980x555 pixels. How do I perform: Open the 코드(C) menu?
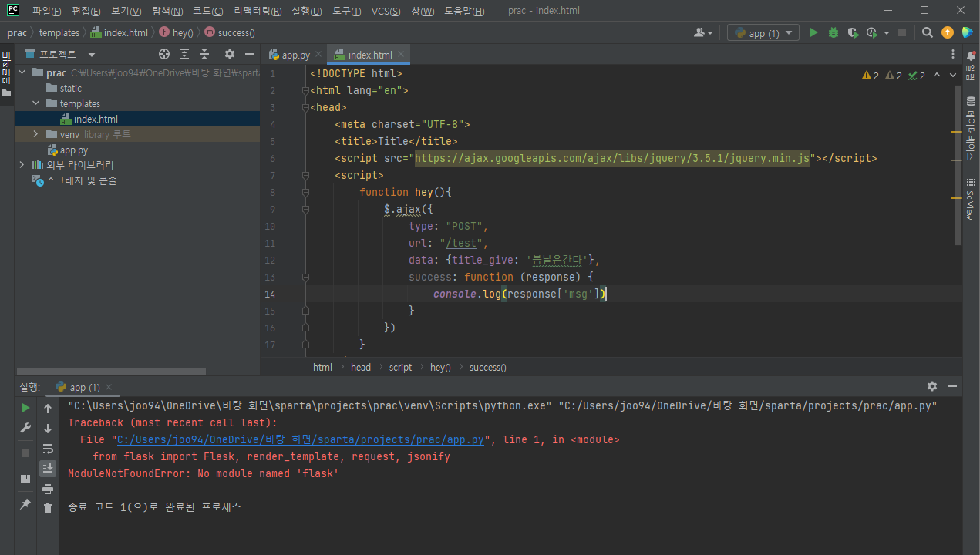coord(207,11)
